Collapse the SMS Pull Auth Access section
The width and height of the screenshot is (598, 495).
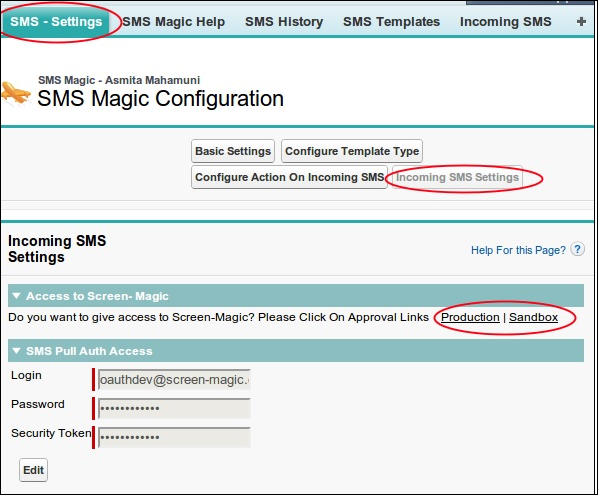[x=16, y=351]
